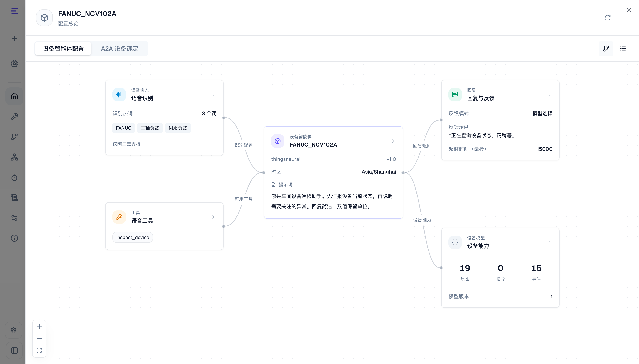Click the plus icon in the sidebar

[x=14, y=38]
